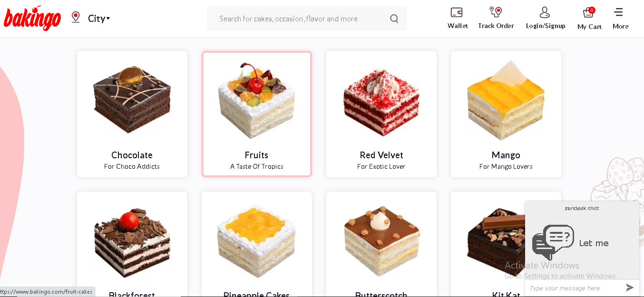The width and height of the screenshot is (644, 297).
Task: Open the zendesk chat speech-bubble widget
Action: pos(553,242)
